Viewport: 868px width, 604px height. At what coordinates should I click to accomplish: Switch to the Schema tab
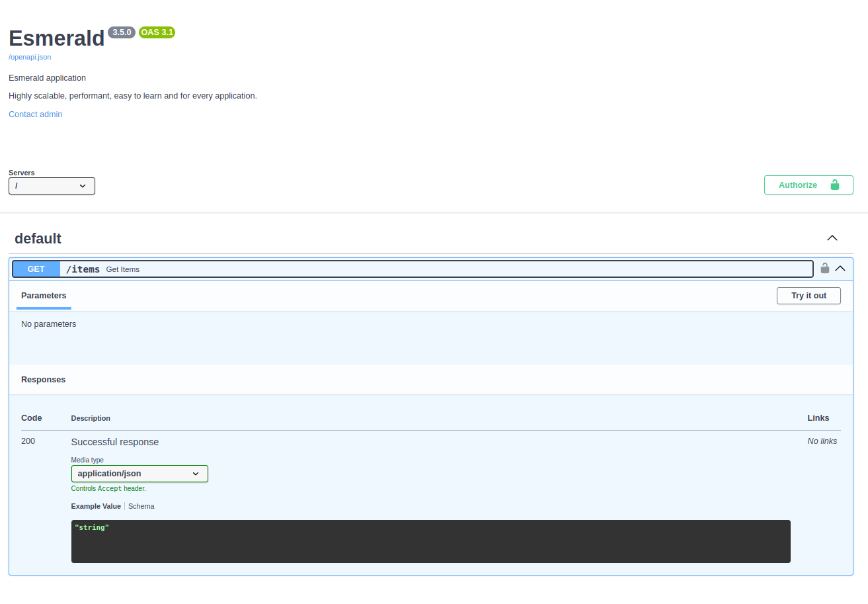pos(141,506)
